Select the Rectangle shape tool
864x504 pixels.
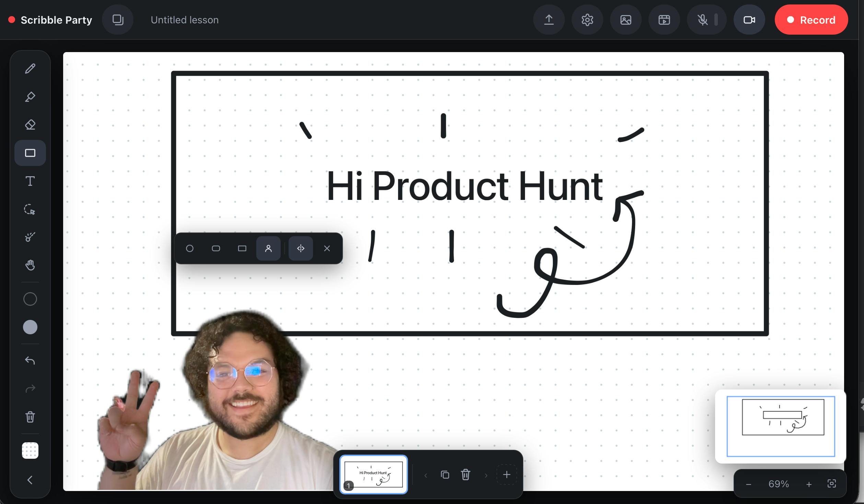(x=30, y=153)
